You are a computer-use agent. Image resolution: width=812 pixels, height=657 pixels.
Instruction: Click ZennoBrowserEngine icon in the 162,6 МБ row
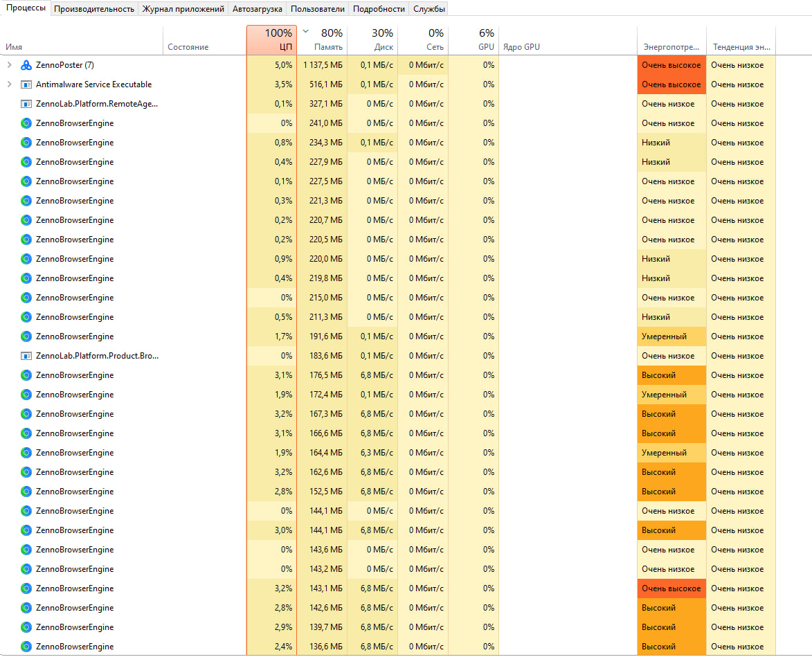point(26,472)
